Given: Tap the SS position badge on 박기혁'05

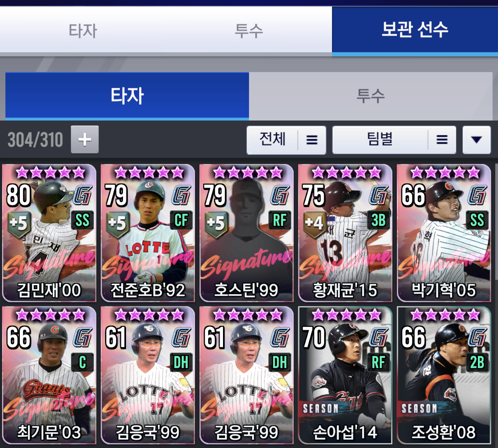Looking at the screenshot, I should (477, 221).
